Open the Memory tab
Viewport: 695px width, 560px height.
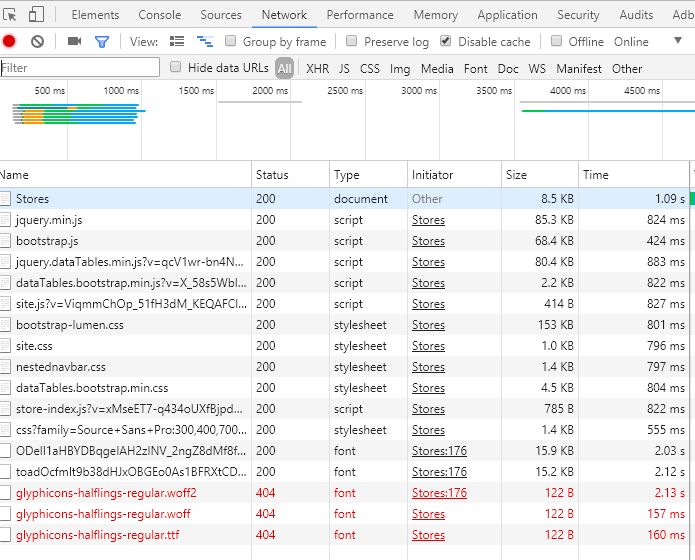(436, 15)
